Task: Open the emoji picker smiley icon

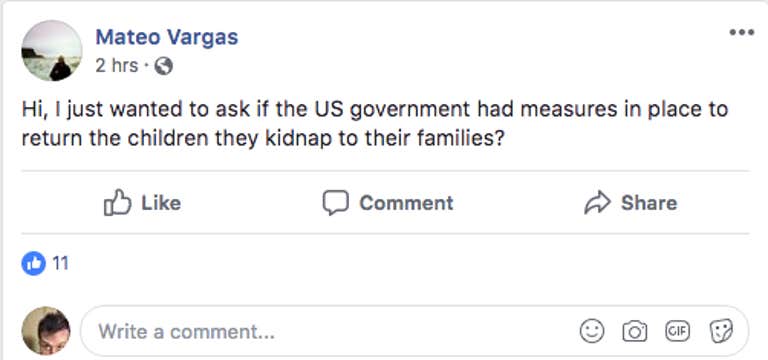Action: 592,331
